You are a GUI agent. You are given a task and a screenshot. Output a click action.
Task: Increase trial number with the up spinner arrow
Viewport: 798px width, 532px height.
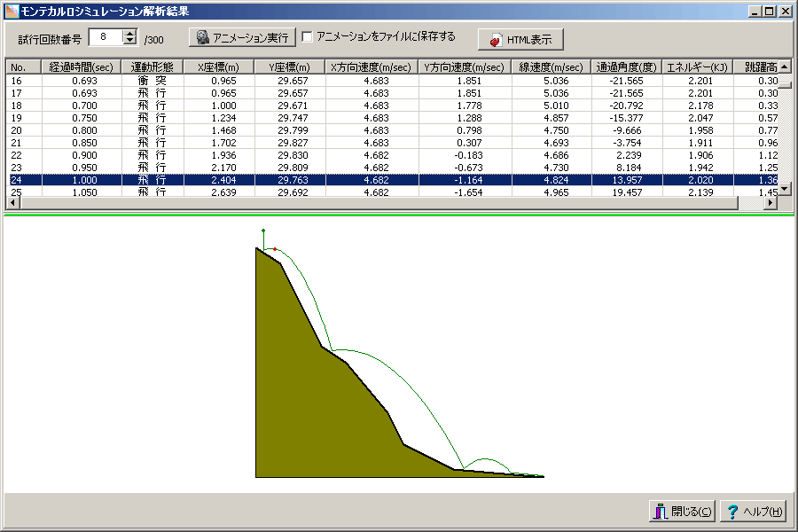(x=130, y=33)
